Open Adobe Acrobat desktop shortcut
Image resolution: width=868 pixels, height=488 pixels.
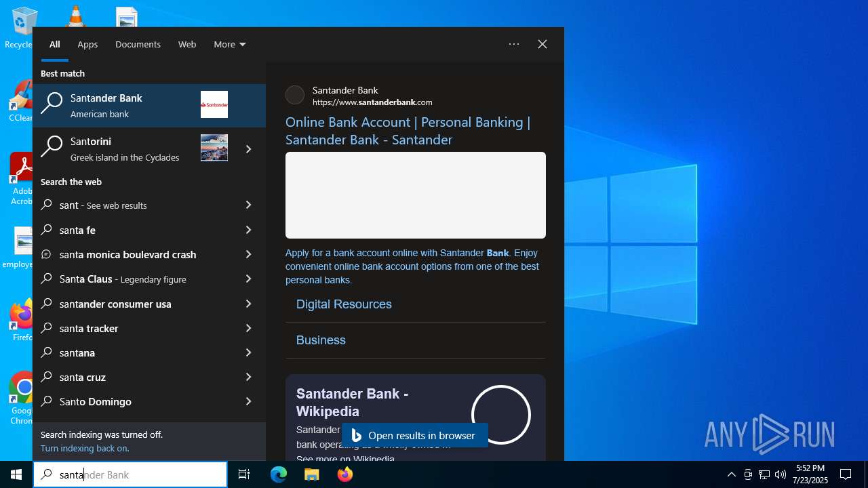click(x=22, y=179)
